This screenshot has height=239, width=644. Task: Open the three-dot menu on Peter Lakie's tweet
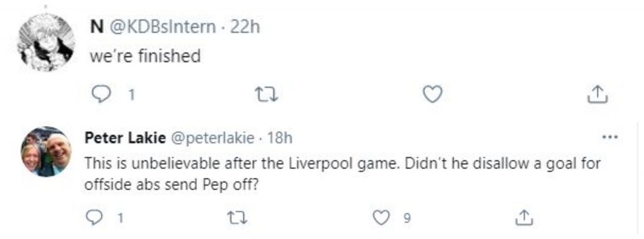click(x=609, y=138)
